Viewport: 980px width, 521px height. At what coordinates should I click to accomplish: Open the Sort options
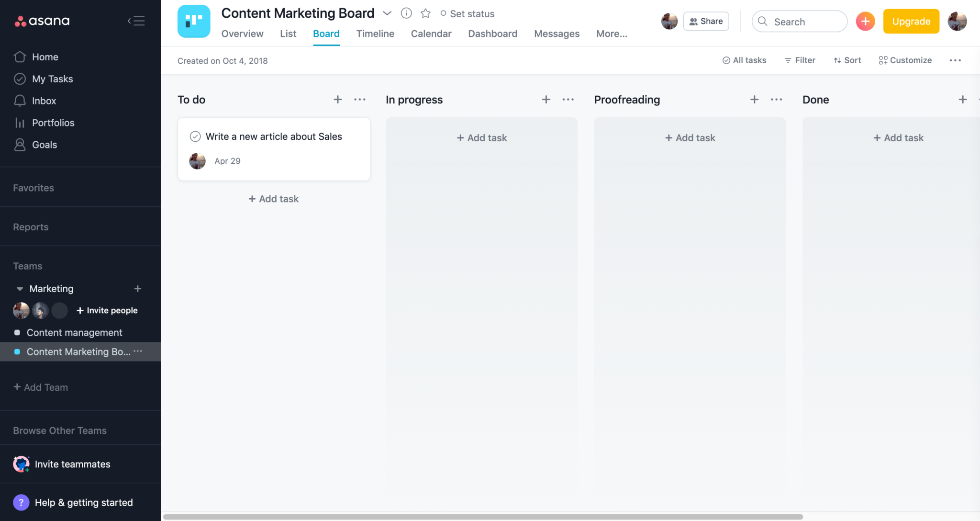tap(847, 60)
